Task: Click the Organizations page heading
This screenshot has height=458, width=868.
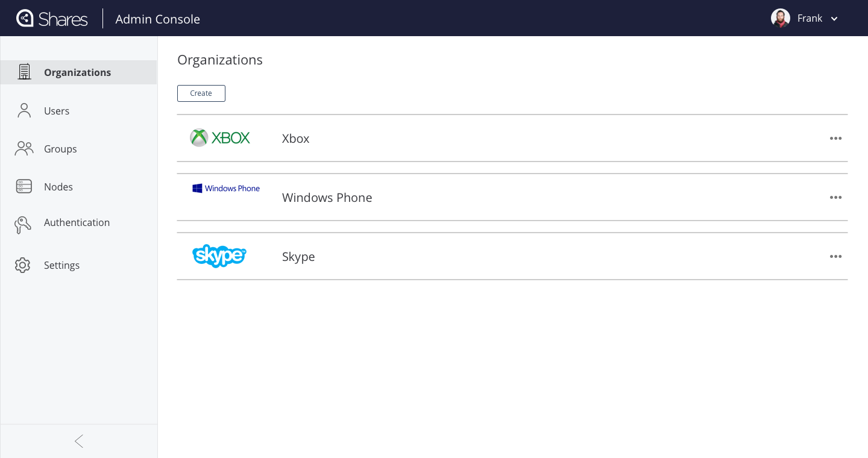Action: pos(220,60)
